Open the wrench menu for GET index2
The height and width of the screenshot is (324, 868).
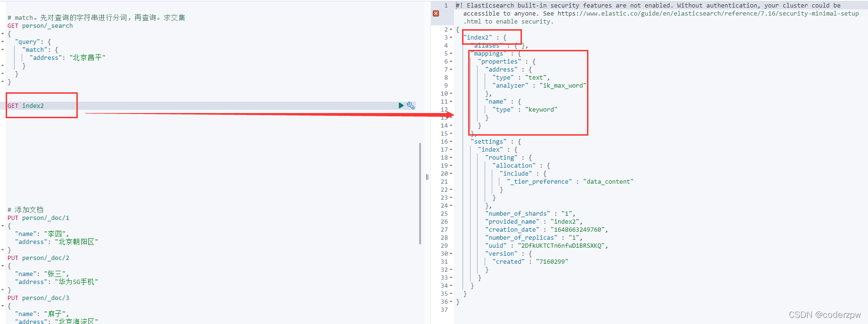coord(411,105)
